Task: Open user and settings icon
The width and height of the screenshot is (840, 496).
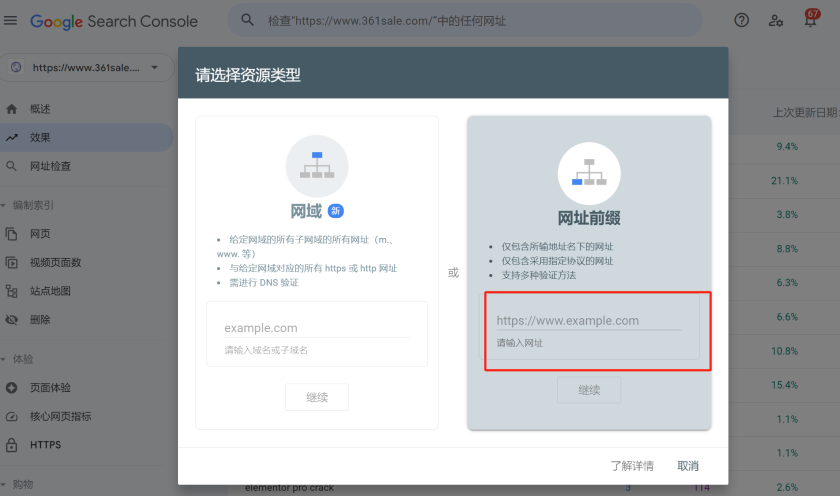Action: tap(776, 21)
